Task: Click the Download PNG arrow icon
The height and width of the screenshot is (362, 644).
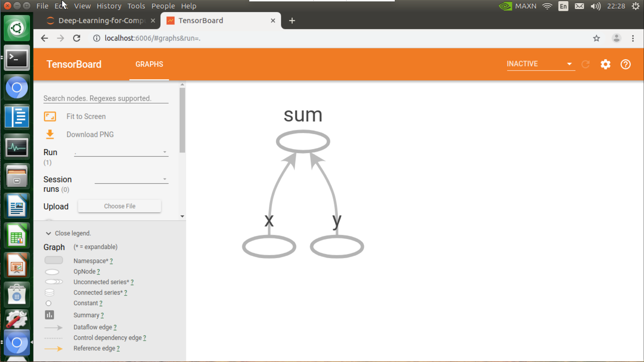Action: point(50,134)
